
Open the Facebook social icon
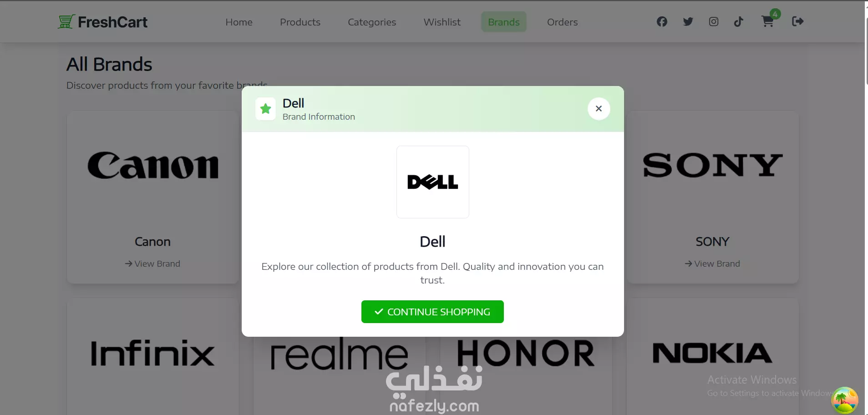pos(662,21)
